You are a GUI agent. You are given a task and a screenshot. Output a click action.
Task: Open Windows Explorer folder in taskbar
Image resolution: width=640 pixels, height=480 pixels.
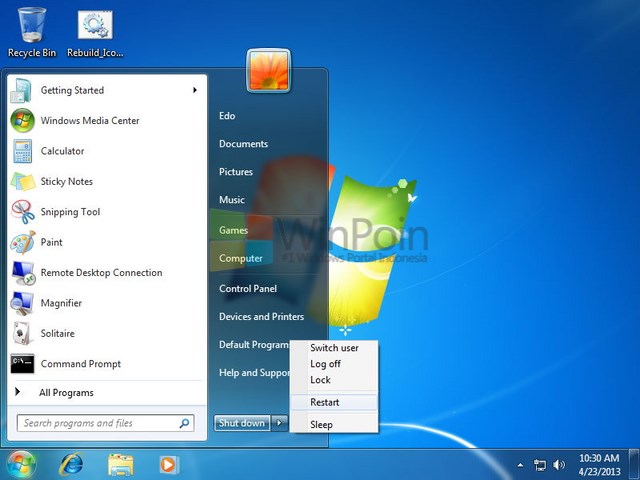(120, 465)
